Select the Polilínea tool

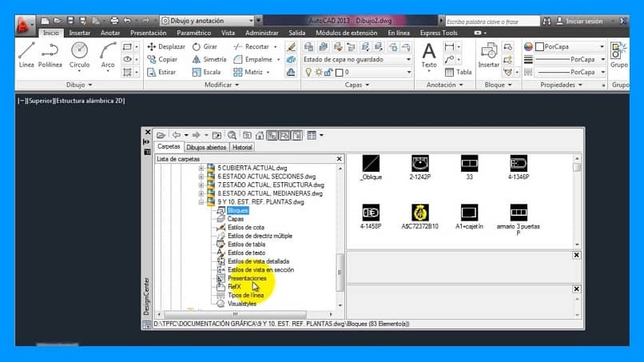pos(50,55)
